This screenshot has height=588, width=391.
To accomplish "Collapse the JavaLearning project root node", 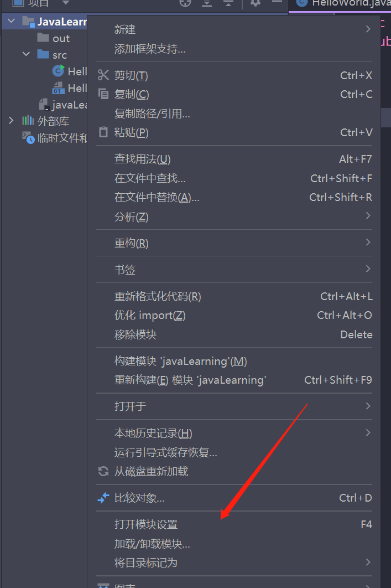I will (11, 21).
